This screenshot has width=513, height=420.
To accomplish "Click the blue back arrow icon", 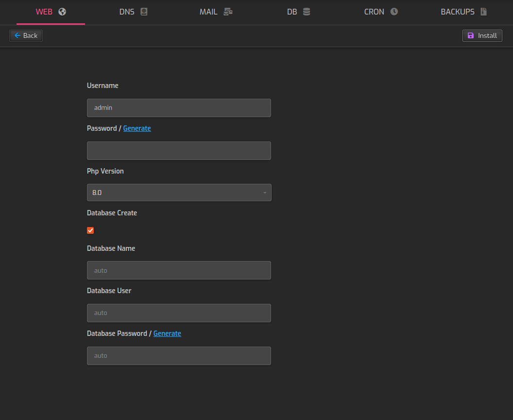I will coord(17,35).
